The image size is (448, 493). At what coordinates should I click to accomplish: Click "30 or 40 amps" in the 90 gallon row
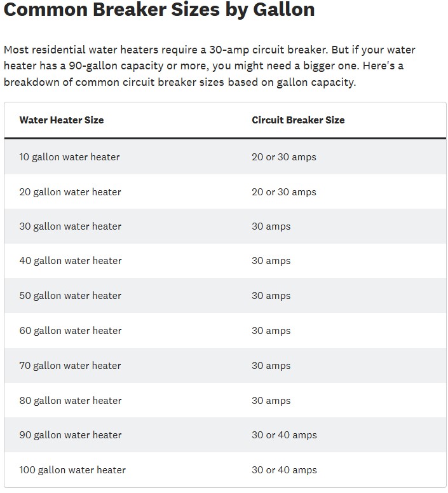pos(284,435)
